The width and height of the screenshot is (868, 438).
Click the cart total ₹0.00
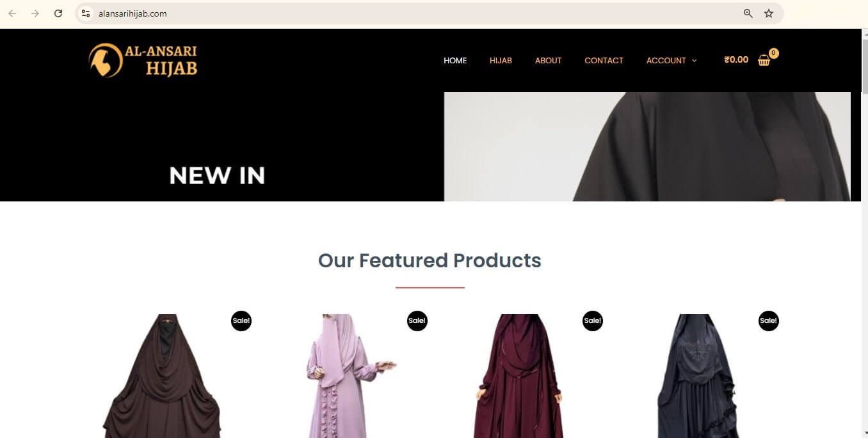click(736, 59)
